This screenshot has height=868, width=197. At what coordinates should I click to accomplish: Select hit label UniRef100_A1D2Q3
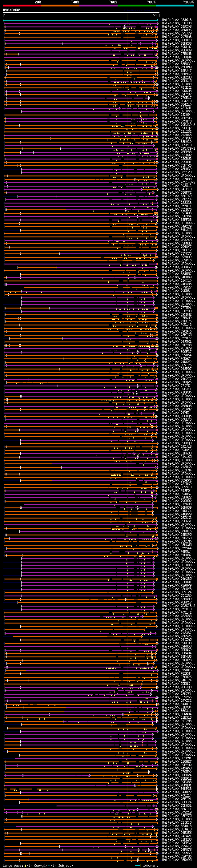177,78
